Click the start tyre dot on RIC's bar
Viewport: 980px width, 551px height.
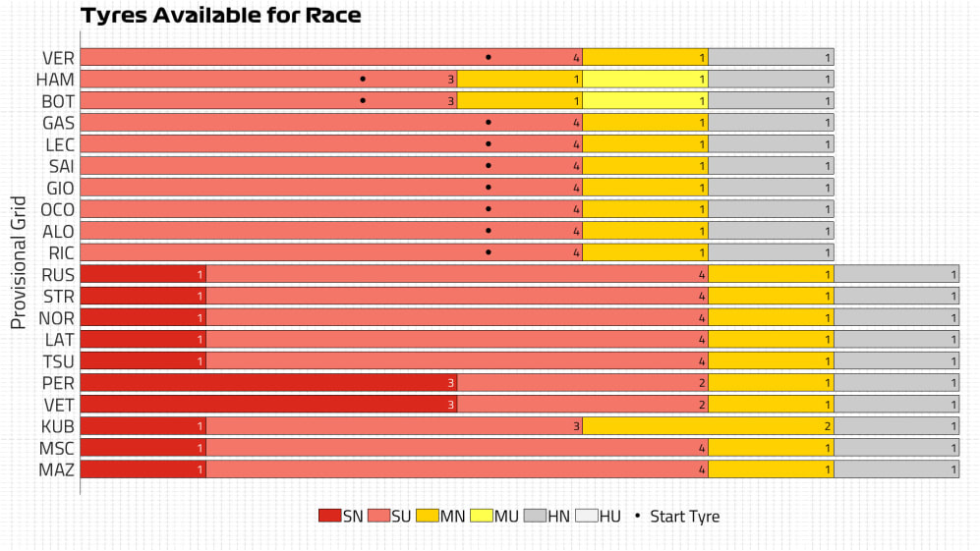[x=489, y=251]
